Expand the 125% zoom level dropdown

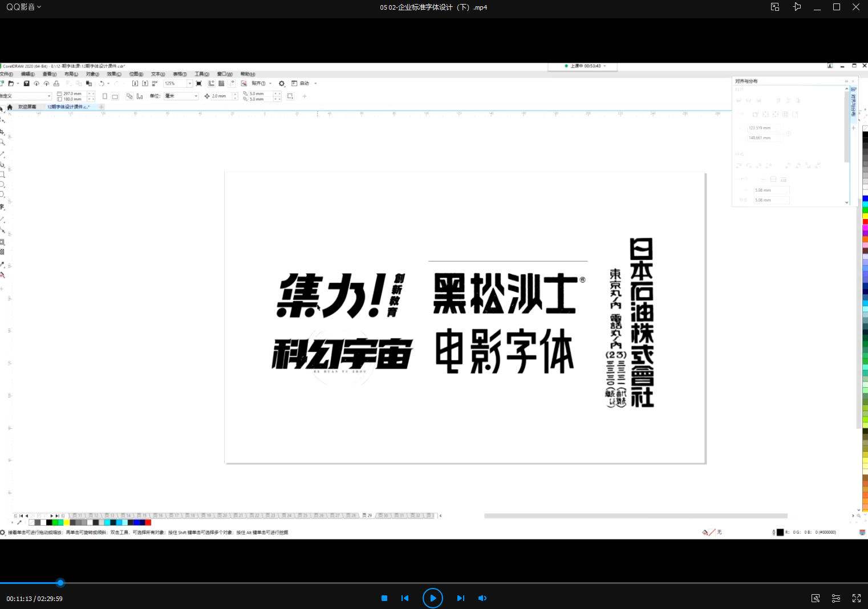pyautogui.click(x=190, y=84)
